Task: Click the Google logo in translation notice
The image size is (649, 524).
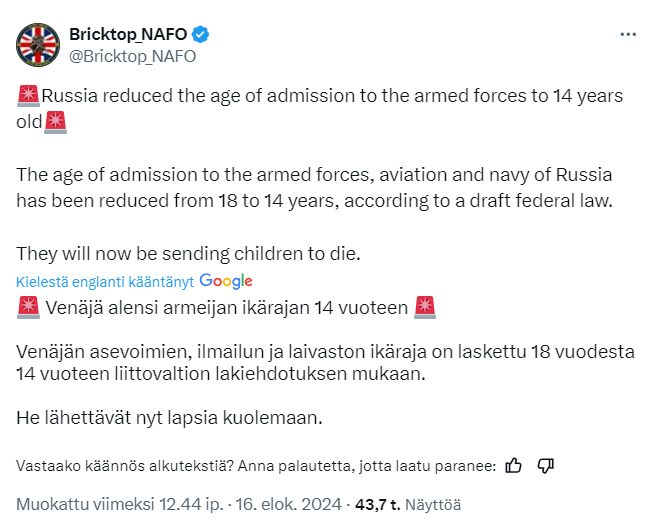Action: point(225,281)
